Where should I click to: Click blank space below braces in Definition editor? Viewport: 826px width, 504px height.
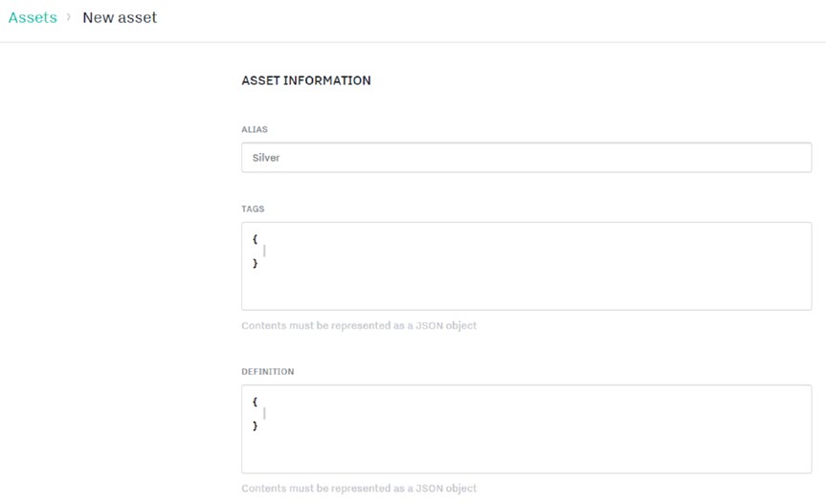coord(525,451)
